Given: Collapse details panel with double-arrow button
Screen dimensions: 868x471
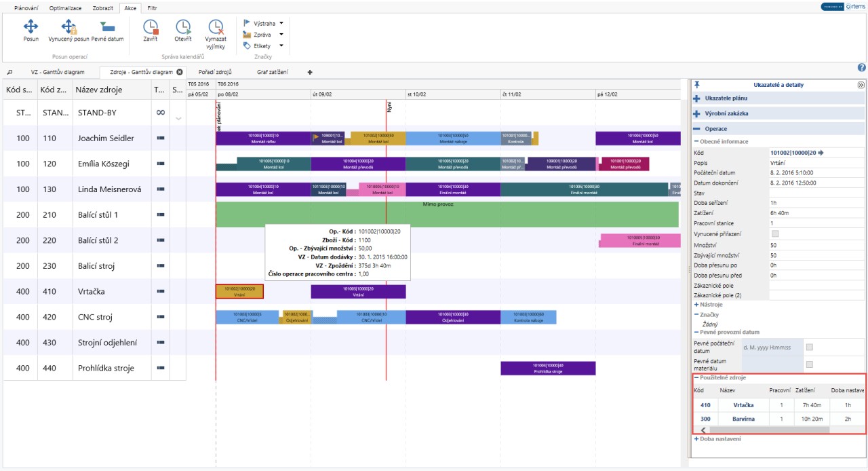Looking at the screenshot, I should [861, 85].
